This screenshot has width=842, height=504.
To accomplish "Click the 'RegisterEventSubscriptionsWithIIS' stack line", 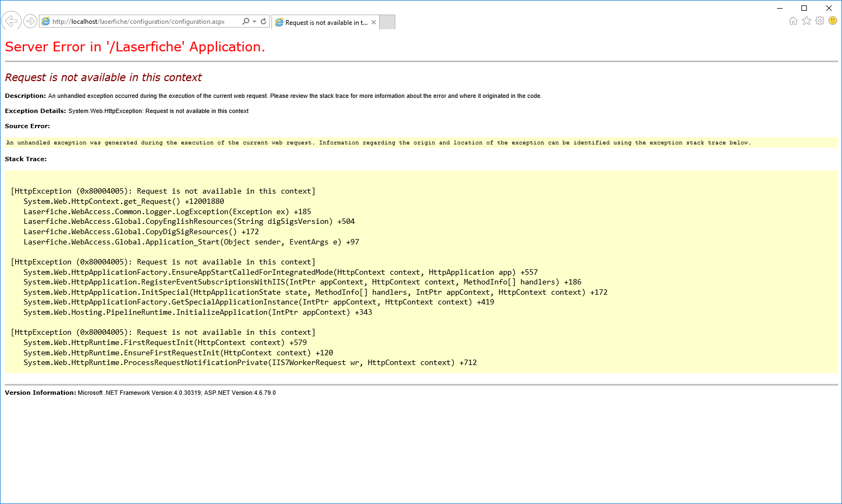I will coord(302,282).
